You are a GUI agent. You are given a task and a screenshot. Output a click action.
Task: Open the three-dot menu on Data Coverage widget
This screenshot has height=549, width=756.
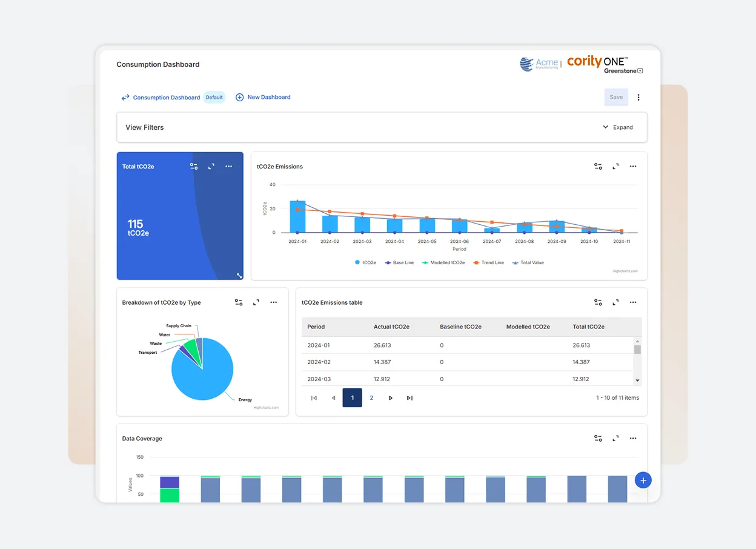633,438
